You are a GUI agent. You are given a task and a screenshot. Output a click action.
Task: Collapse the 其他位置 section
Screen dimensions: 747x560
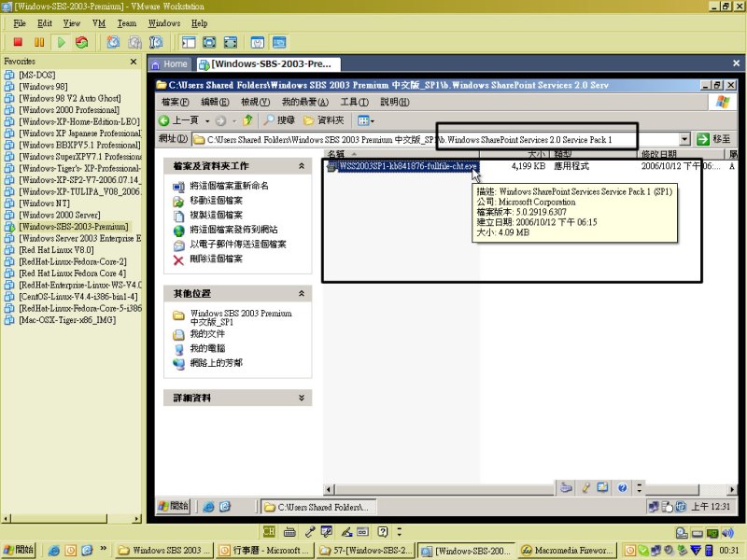pos(301,293)
